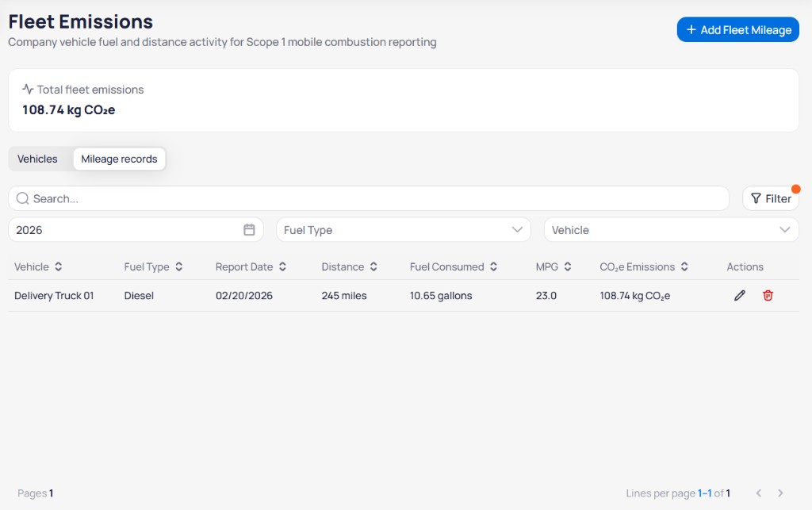Click the 10.65 gallons cell
Image resolution: width=812 pixels, height=510 pixels.
(441, 296)
